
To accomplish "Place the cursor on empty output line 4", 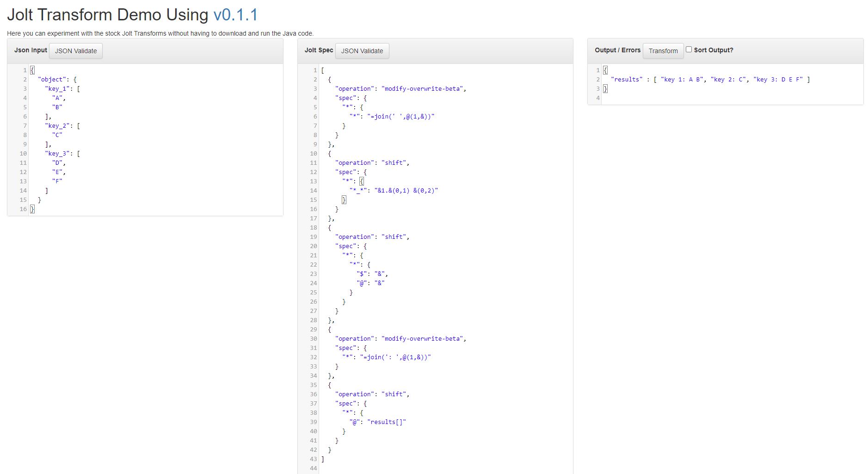I will point(732,98).
